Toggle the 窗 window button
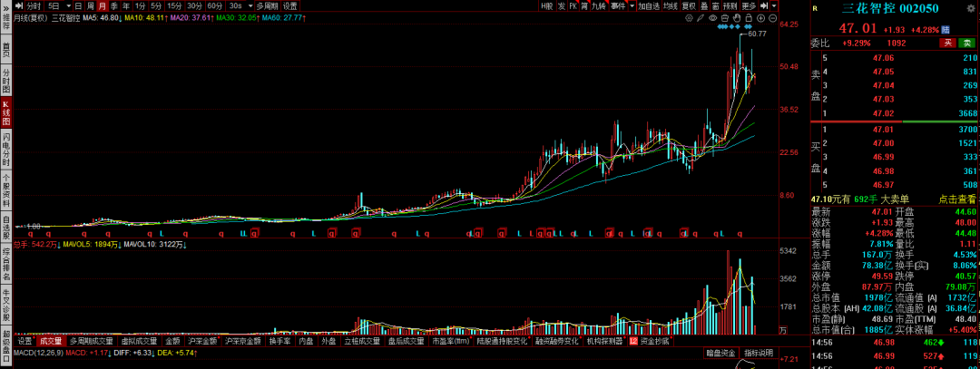Viewport: 980px width, 369px height. pyautogui.click(x=716, y=5)
